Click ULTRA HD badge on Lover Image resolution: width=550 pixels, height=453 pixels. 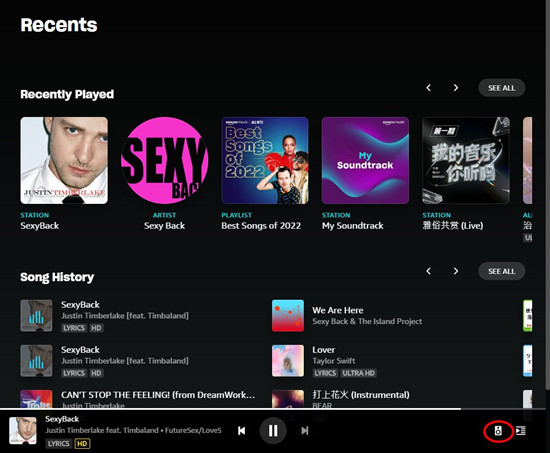[x=358, y=373]
